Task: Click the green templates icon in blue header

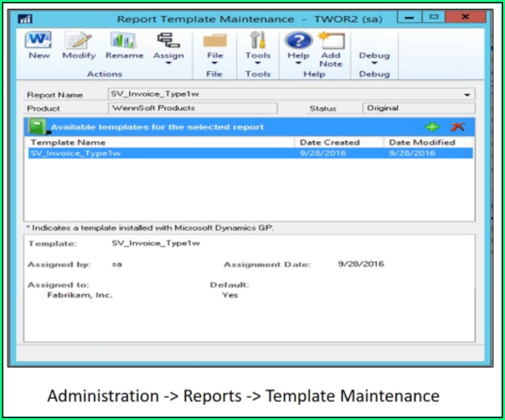Action: pos(37,127)
